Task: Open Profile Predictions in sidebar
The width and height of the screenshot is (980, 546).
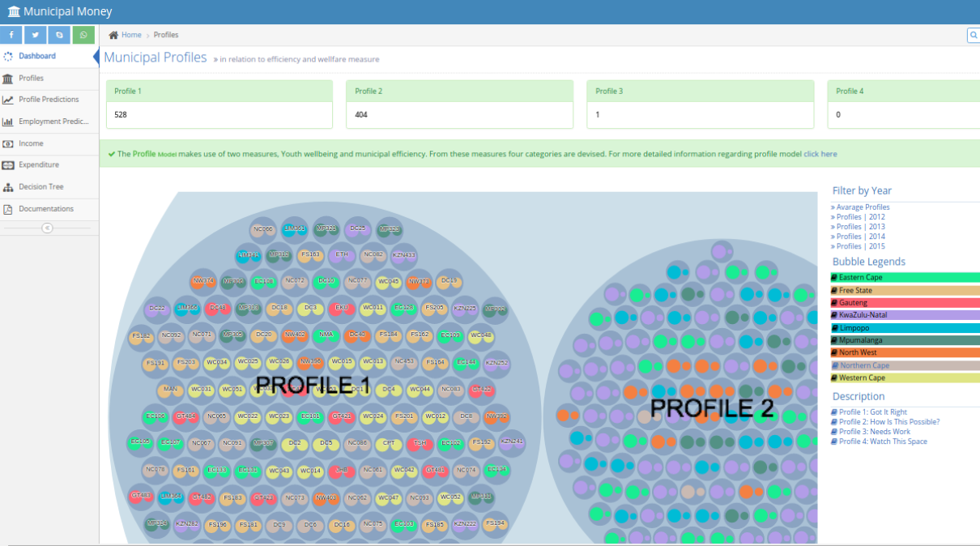Action: 49,100
